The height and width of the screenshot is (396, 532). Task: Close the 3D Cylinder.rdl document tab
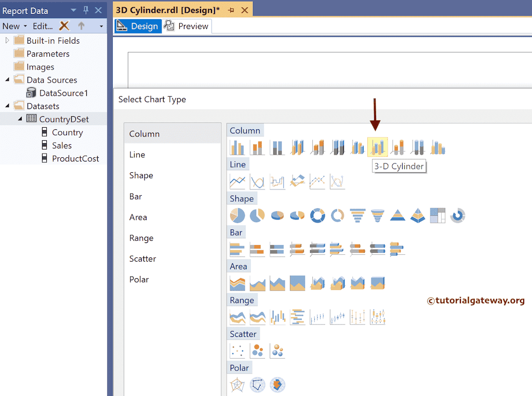pos(245,10)
